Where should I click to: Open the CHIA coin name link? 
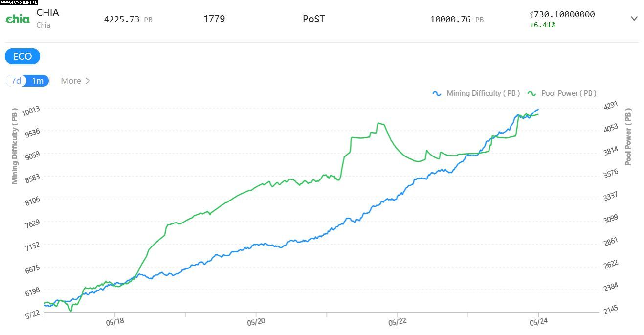[47, 13]
